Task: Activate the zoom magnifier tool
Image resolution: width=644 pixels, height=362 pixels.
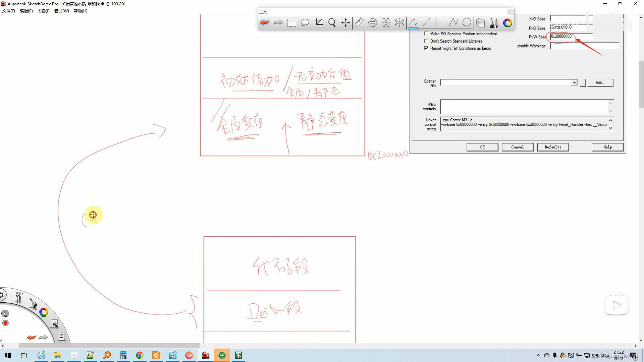Action: click(x=332, y=22)
